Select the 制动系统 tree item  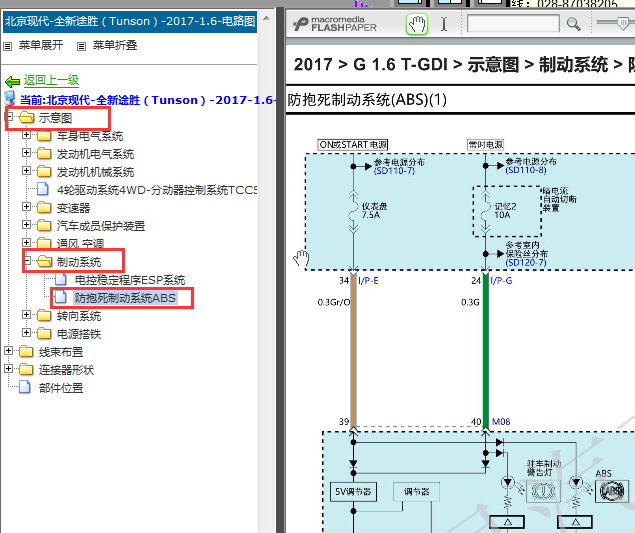click(79, 262)
